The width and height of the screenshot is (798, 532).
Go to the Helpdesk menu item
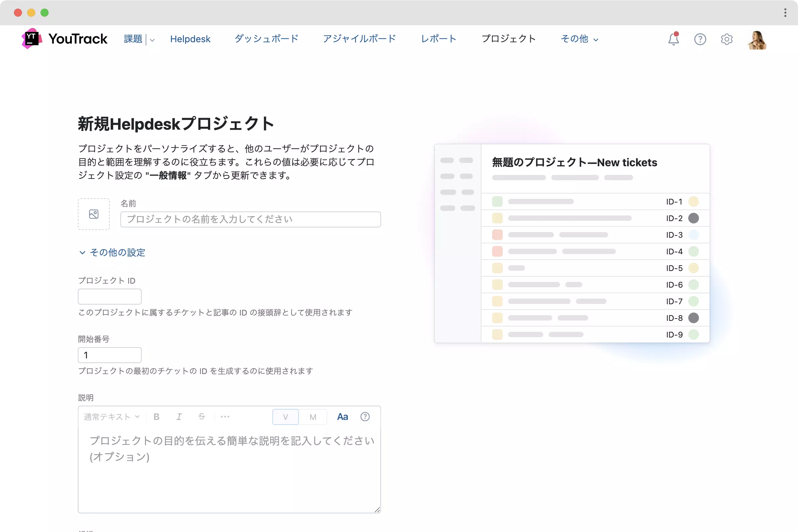point(190,39)
